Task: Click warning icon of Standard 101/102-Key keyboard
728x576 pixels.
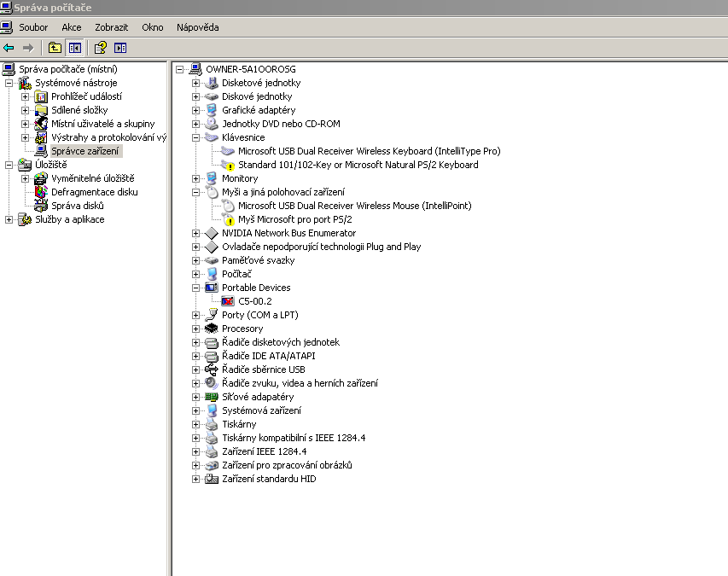Action: click(228, 165)
